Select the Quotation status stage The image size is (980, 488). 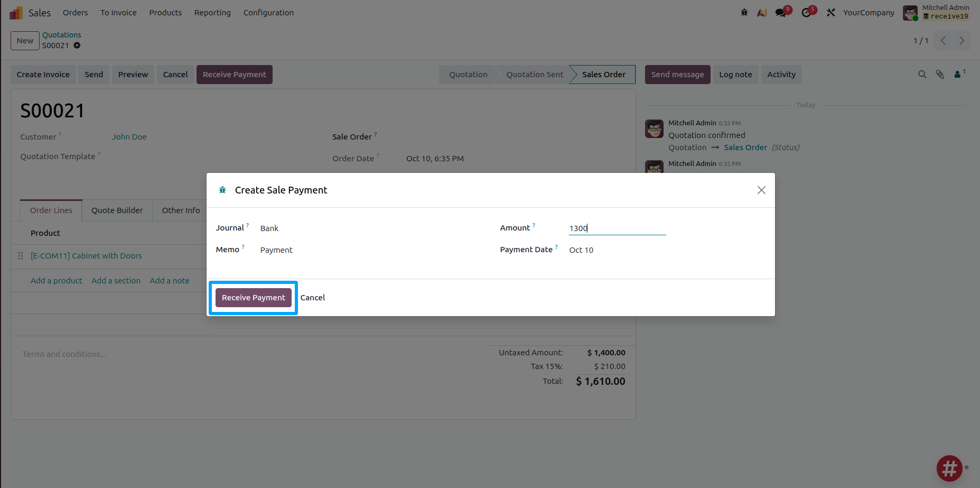(x=468, y=75)
